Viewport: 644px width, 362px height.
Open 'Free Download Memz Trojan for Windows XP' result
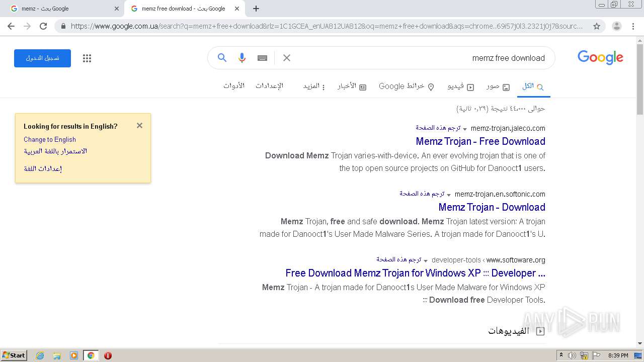click(415, 273)
